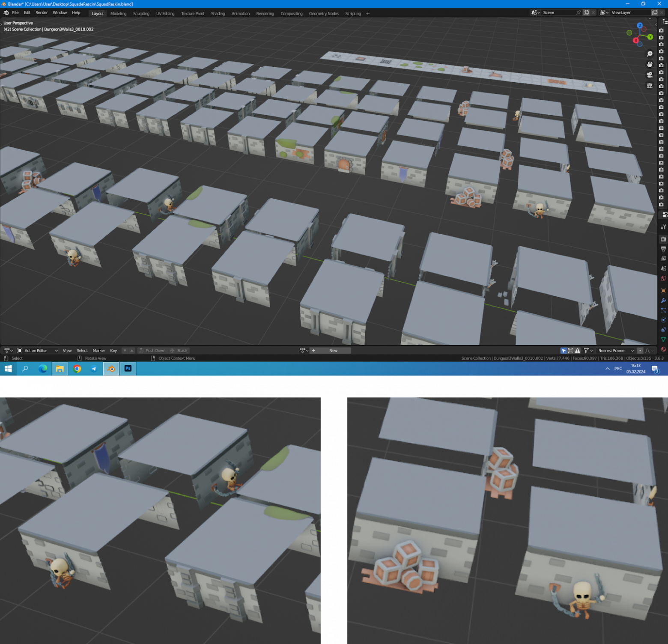Click the zoom magnifier viewport gizmo
668x644 pixels.
650,54
